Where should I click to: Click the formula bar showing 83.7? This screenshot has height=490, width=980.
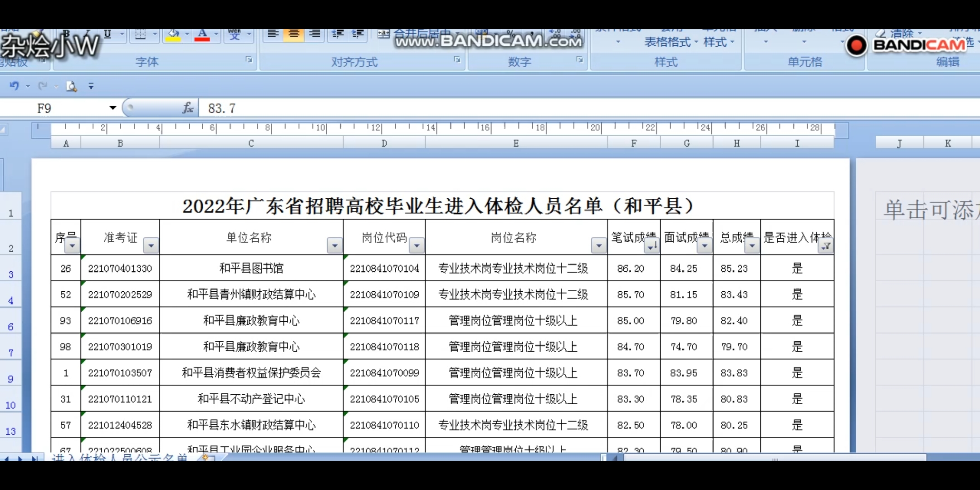590,108
